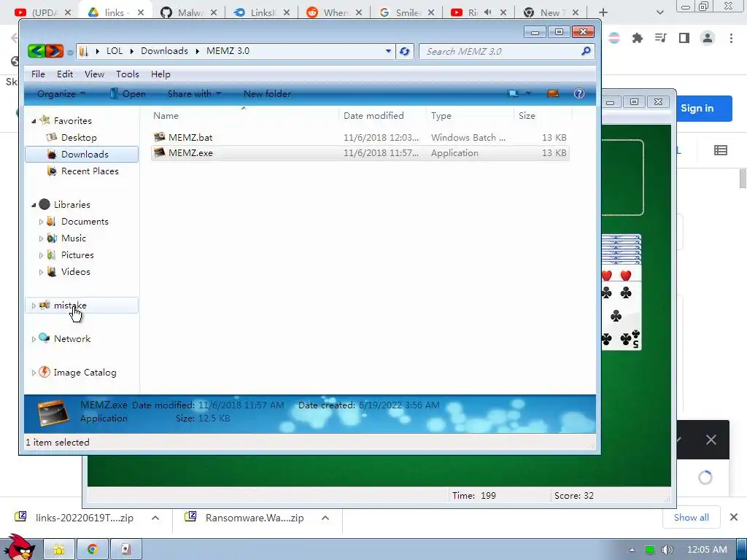The height and width of the screenshot is (560, 747).
Task: Click the volume speaker tray icon
Action: tap(667, 550)
